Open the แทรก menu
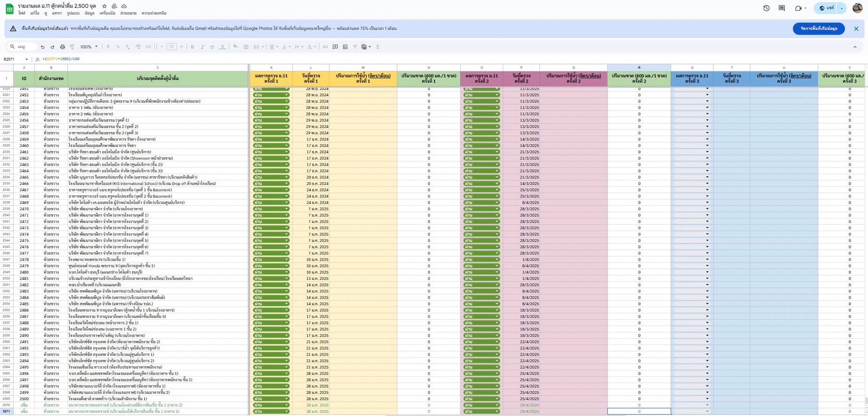This screenshot has height=416, width=868. 57,13
